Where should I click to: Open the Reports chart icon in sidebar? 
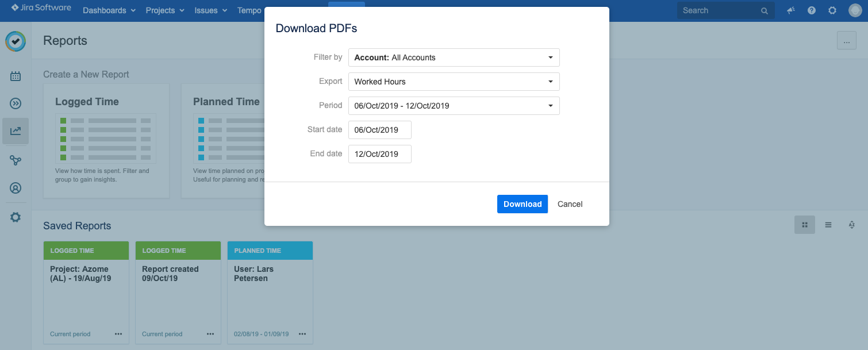click(16, 131)
